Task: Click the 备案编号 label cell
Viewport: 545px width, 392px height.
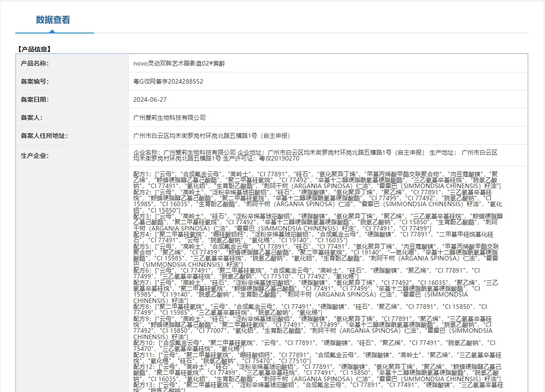Action: 72,81
